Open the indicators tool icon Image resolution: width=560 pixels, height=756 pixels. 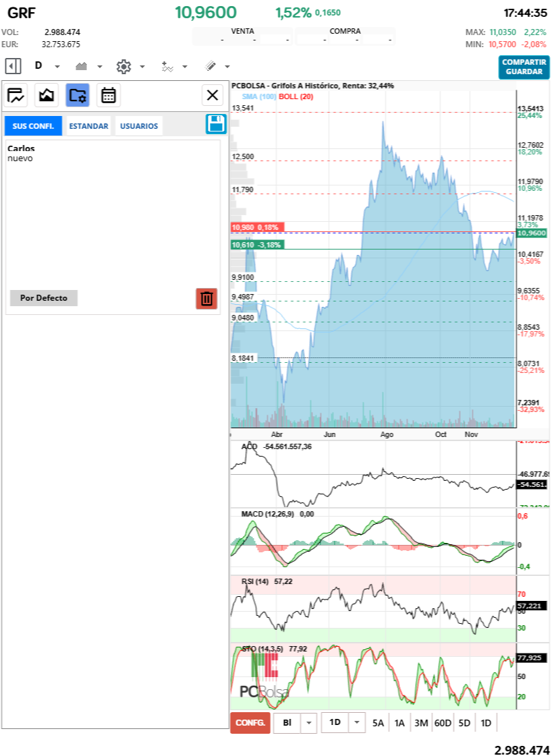(167, 66)
